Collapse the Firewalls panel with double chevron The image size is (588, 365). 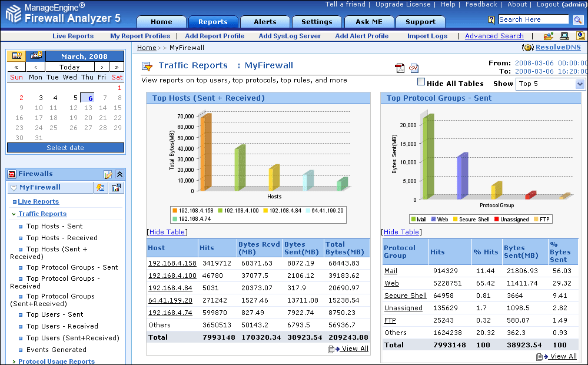click(119, 174)
